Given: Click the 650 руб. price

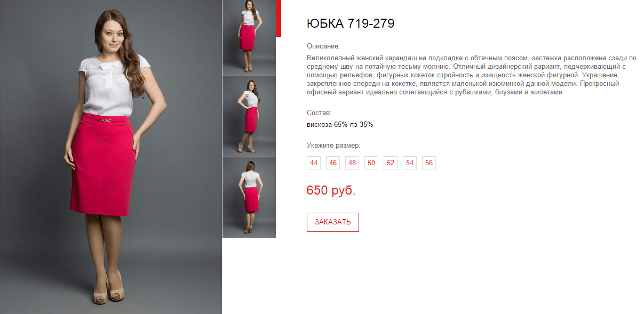Looking at the screenshot, I should tap(331, 190).
